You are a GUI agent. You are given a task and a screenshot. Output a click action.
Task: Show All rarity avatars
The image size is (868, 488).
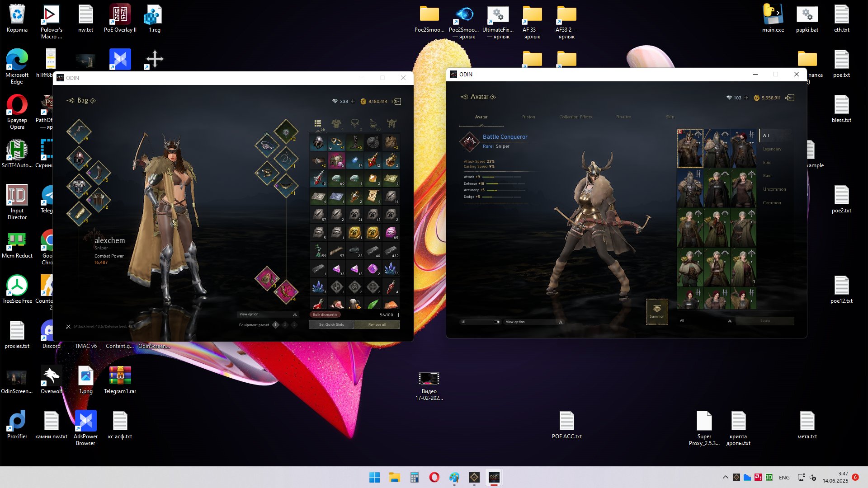[x=775, y=136]
